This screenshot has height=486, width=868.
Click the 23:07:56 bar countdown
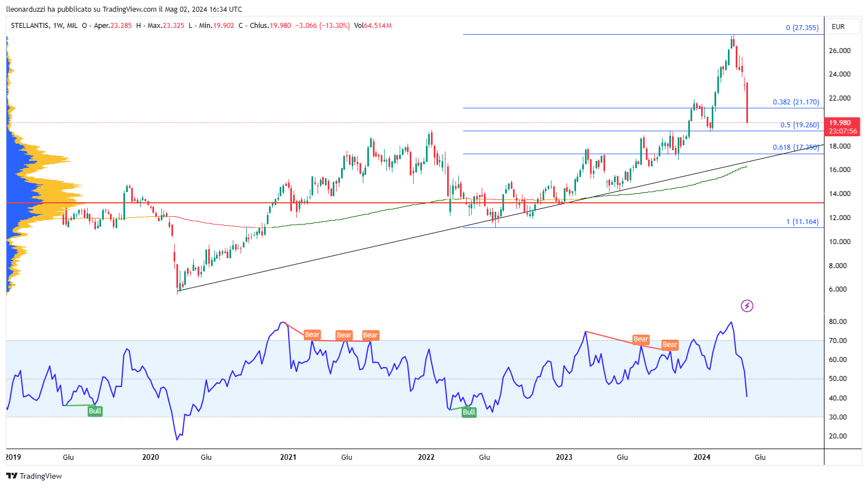(x=842, y=131)
